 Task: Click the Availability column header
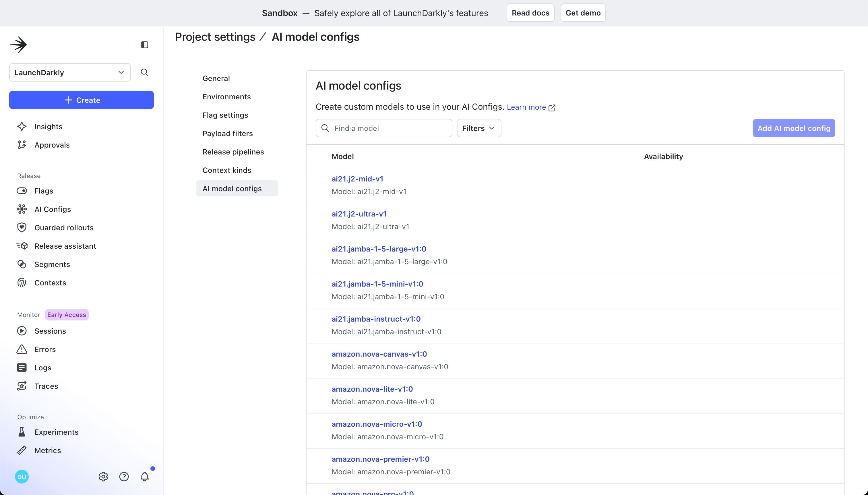click(663, 156)
